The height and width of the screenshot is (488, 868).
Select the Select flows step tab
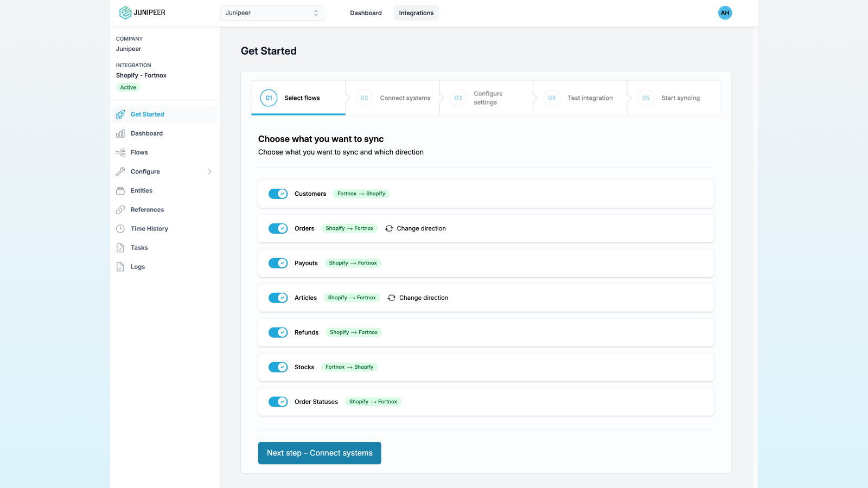point(298,98)
